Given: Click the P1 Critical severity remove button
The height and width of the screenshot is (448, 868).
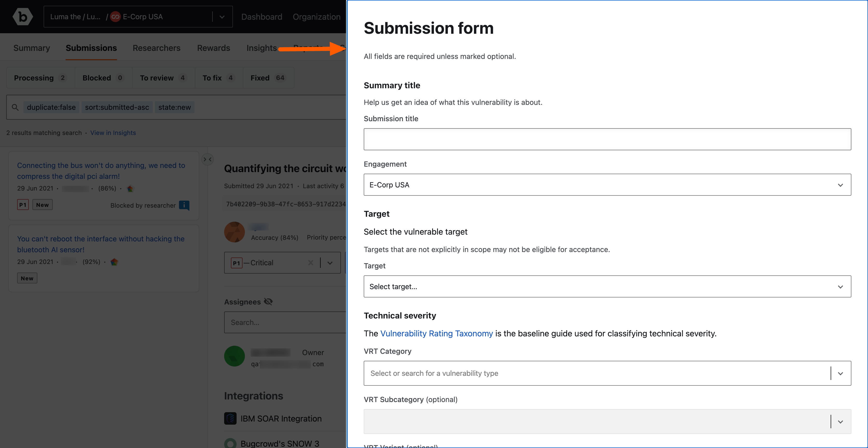Looking at the screenshot, I should pos(309,262).
